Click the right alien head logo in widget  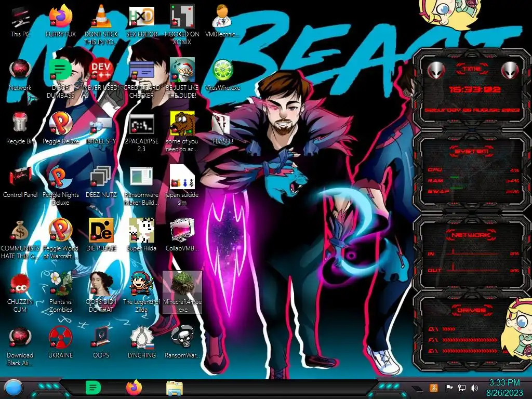tap(510, 71)
